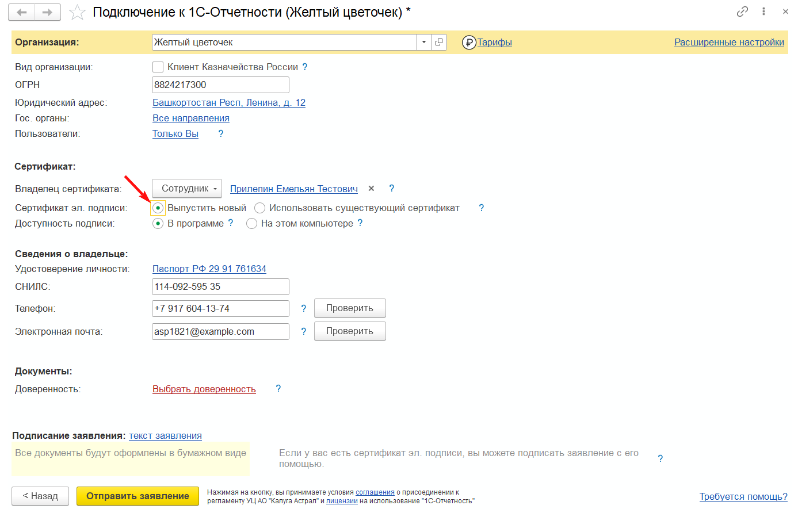Open employee 'Прилепин Емельян Тестович' link
This screenshot has width=798, height=532.
(294, 189)
